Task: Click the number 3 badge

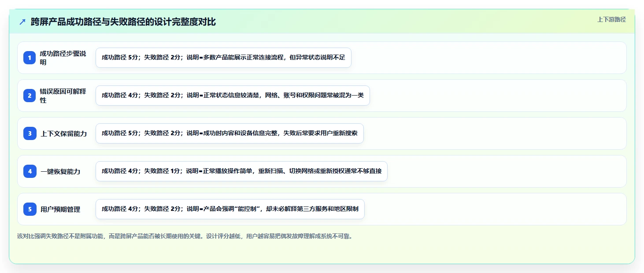Action: (30, 133)
